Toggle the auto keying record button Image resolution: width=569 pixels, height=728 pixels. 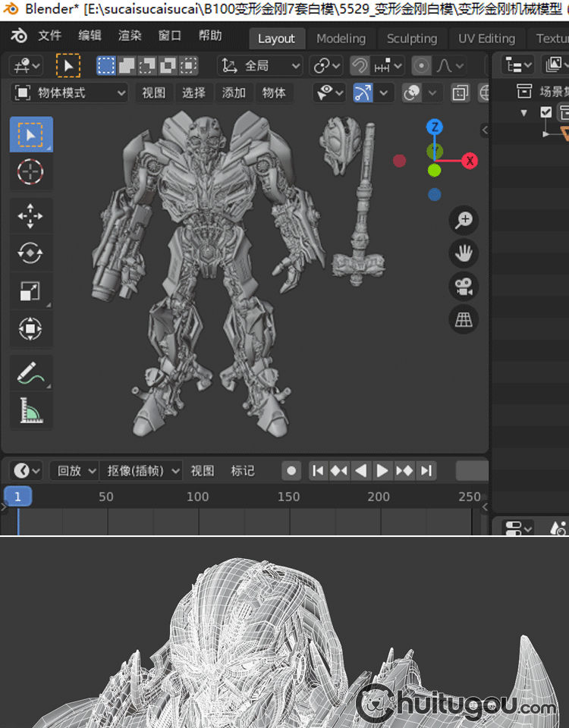[291, 471]
